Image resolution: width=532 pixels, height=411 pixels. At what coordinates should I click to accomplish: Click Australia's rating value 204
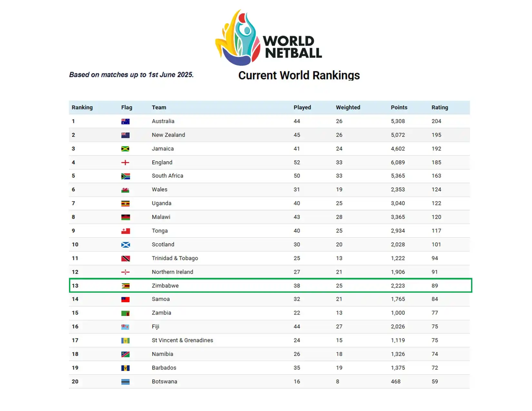point(436,121)
